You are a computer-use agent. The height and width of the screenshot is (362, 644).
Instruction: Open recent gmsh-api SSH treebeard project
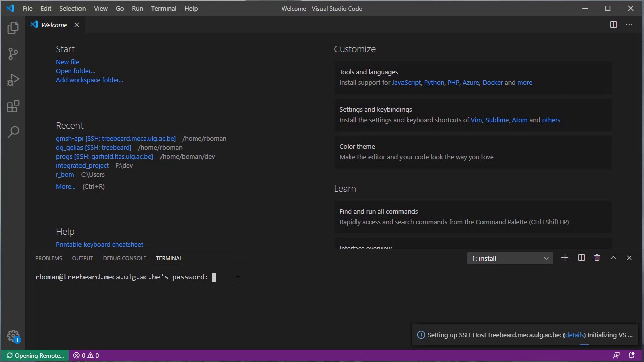(x=116, y=138)
